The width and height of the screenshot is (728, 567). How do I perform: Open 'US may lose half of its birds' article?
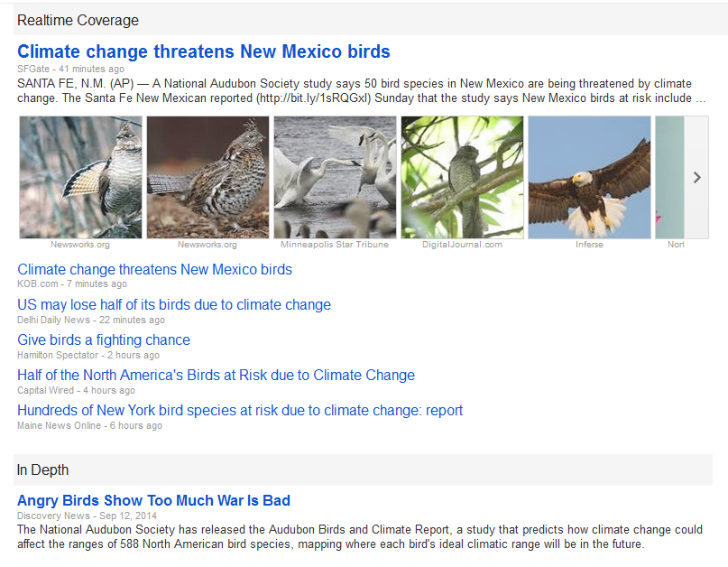pos(174,304)
